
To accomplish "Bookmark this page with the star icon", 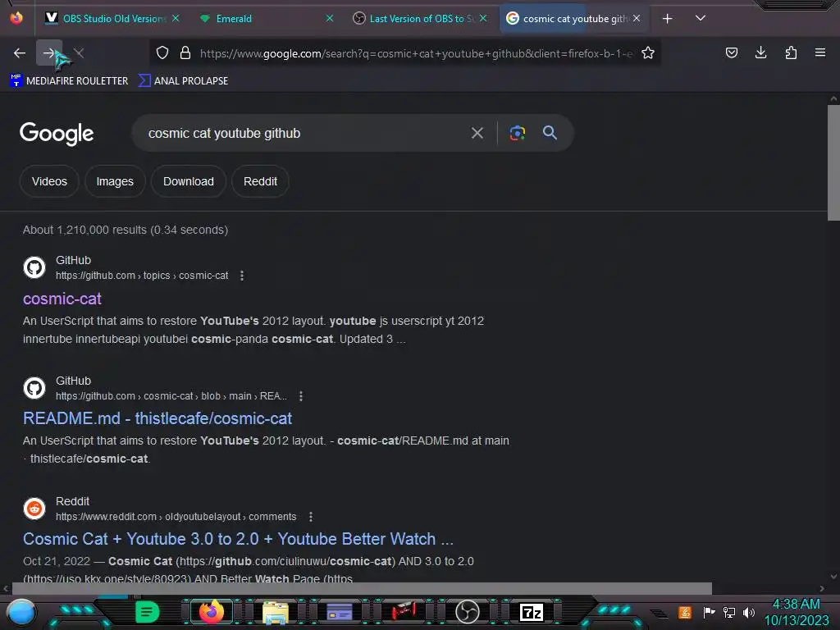I will (648, 53).
